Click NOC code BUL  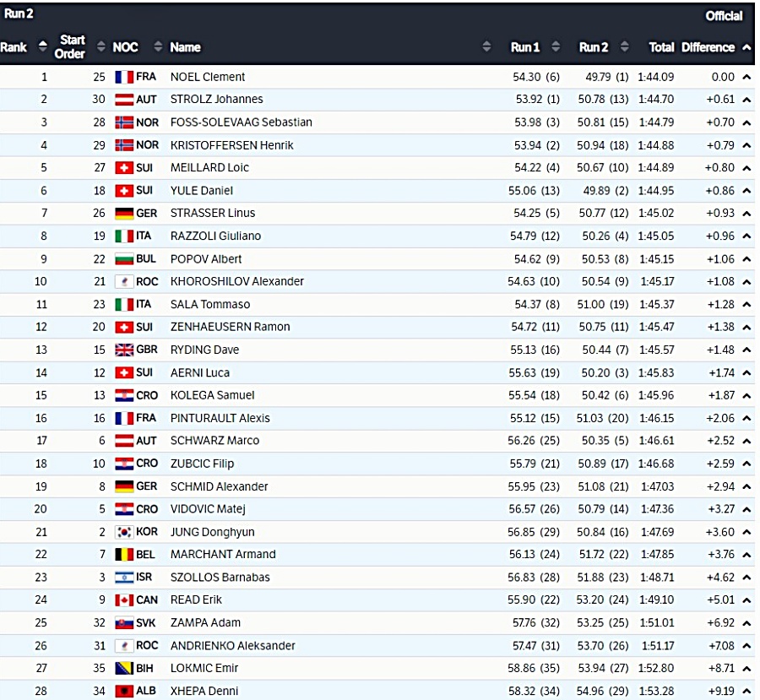click(146, 259)
